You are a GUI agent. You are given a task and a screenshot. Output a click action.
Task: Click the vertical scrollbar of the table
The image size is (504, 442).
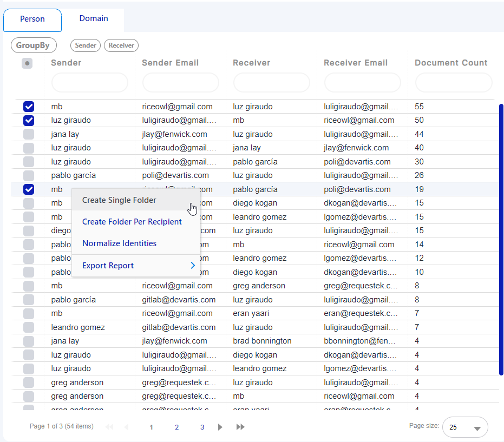pos(501,239)
